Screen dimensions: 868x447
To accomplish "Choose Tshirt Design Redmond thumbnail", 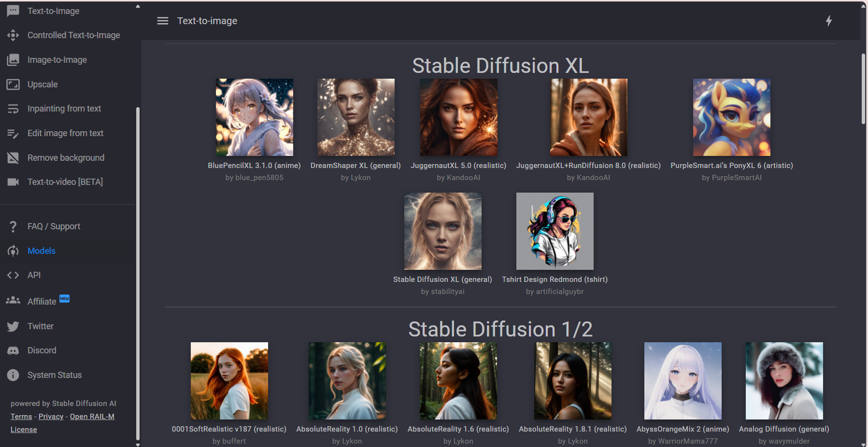I will (555, 231).
